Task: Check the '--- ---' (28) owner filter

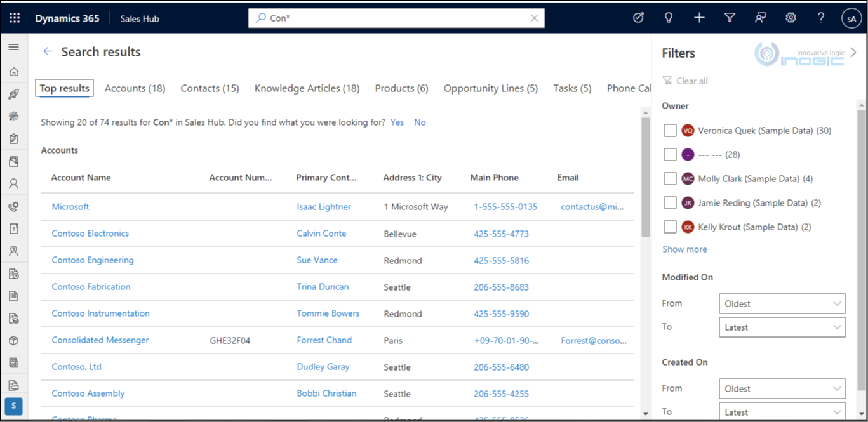Action: click(x=670, y=155)
